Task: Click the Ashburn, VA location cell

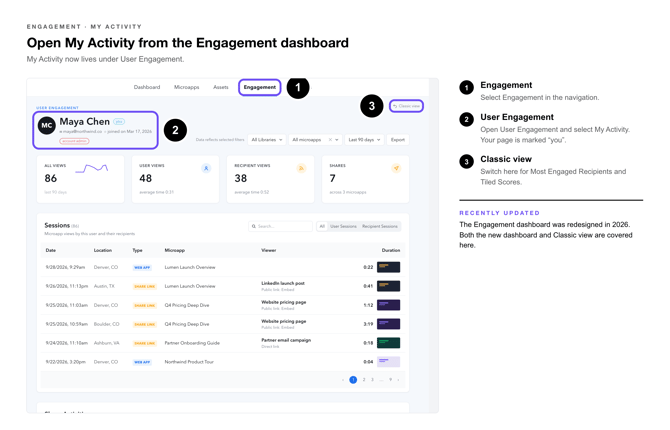Action: (x=106, y=343)
